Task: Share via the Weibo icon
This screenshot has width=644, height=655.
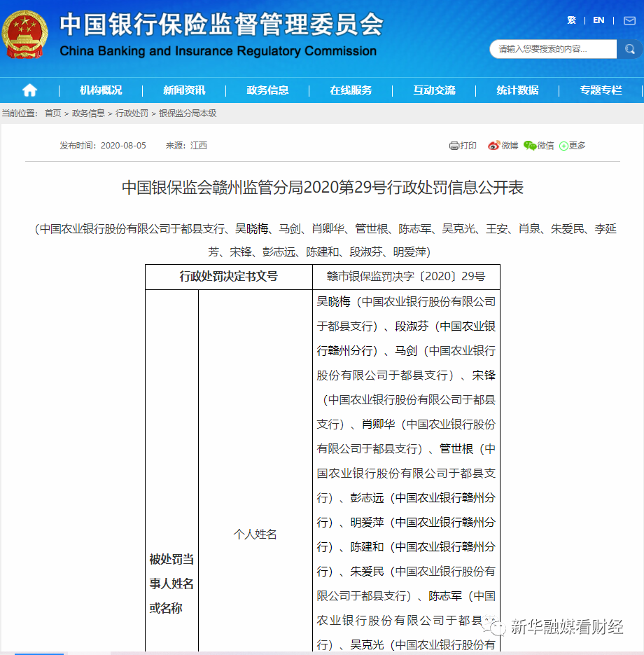Action: 493,146
